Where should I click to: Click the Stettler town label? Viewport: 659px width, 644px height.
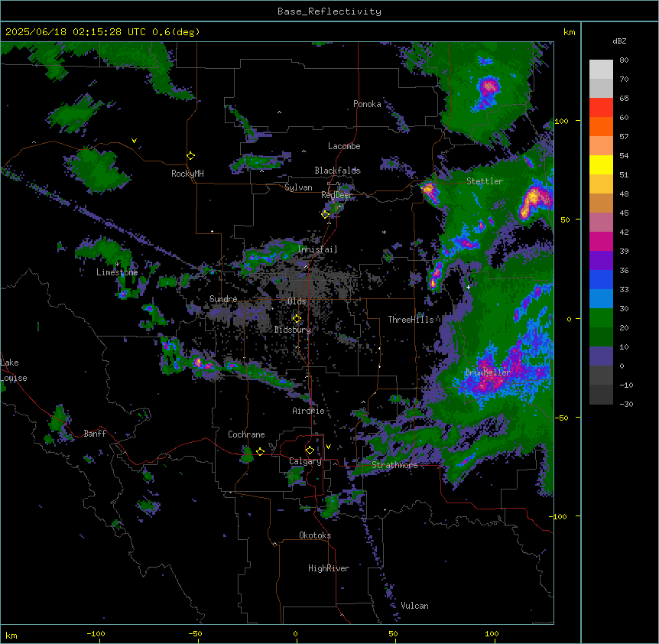pyautogui.click(x=485, y=181)
